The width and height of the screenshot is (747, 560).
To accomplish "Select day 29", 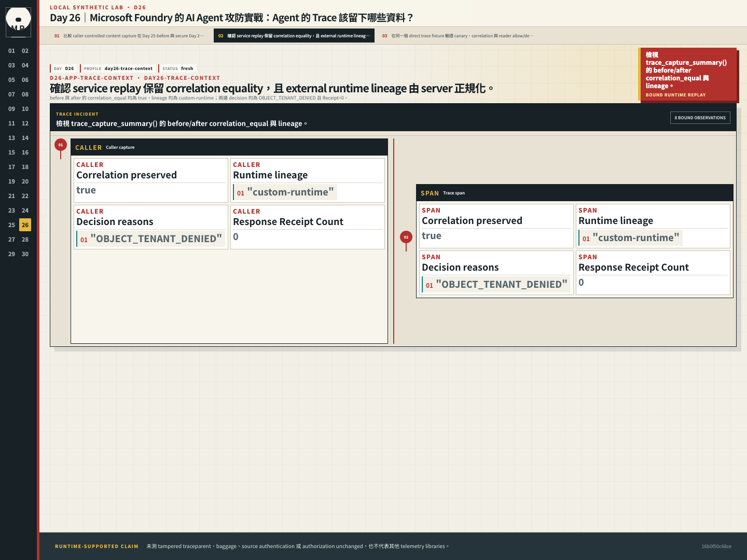I will point(11,254).
